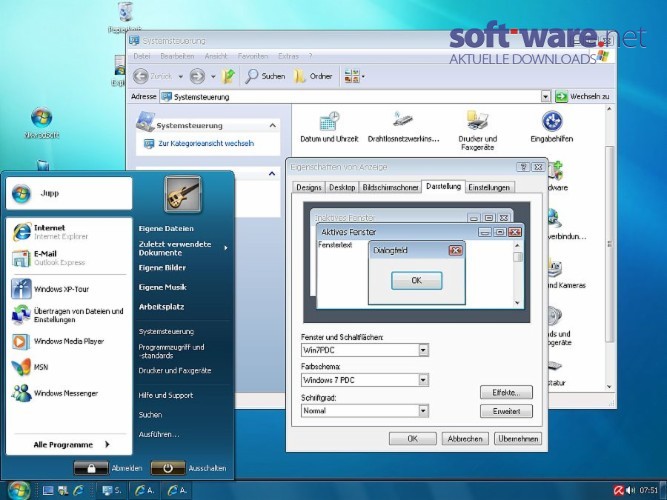Open the Papierkorb desktop icon
The image size is (667, 500).
tap(125, 17)
